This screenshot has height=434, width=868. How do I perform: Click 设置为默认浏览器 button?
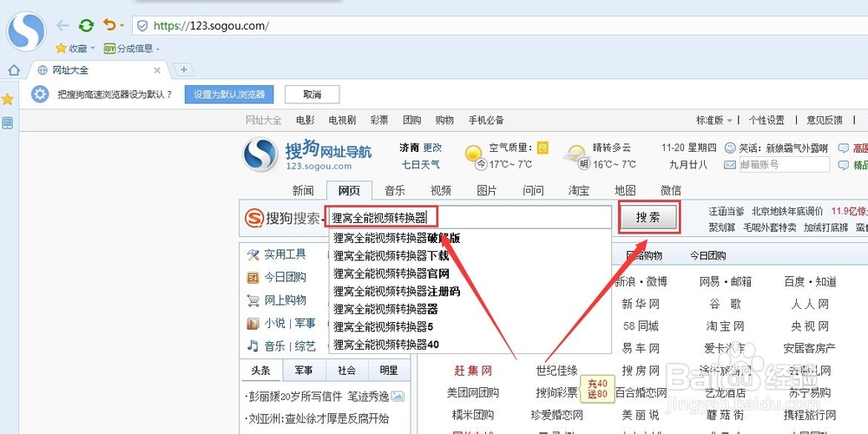(229, 95)
